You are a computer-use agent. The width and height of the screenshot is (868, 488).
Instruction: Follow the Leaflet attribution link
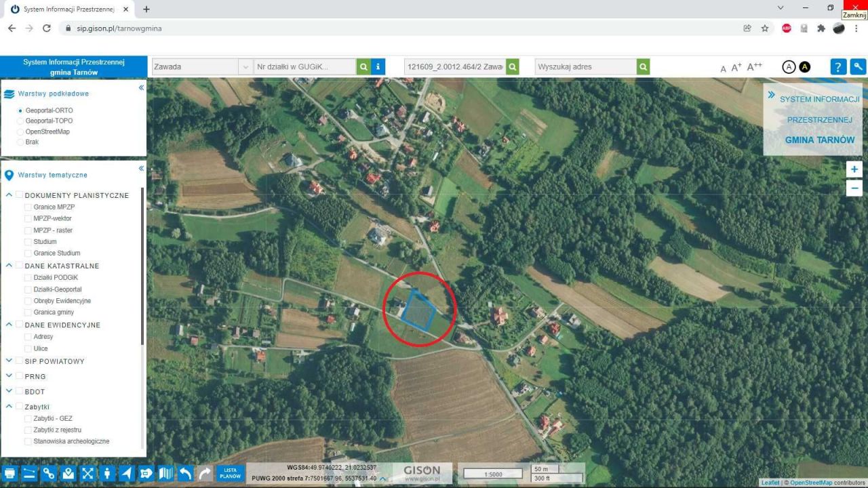[x=770, y=483]
